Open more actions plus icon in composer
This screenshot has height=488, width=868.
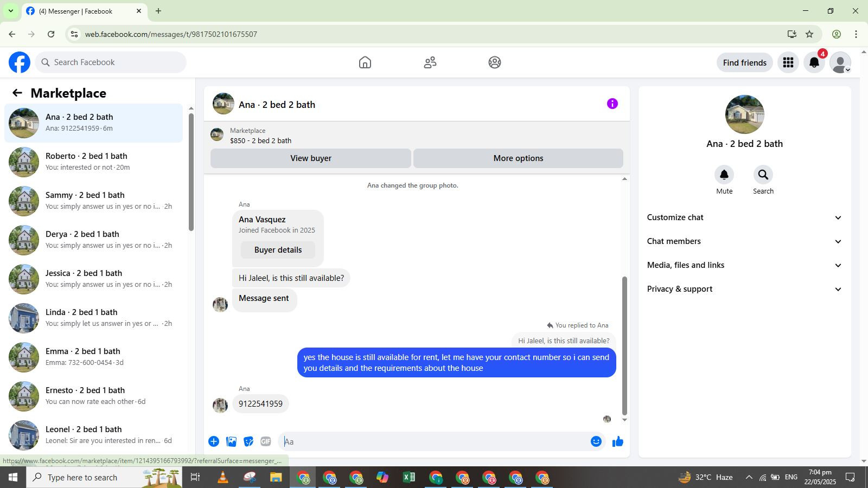point(214,441)
